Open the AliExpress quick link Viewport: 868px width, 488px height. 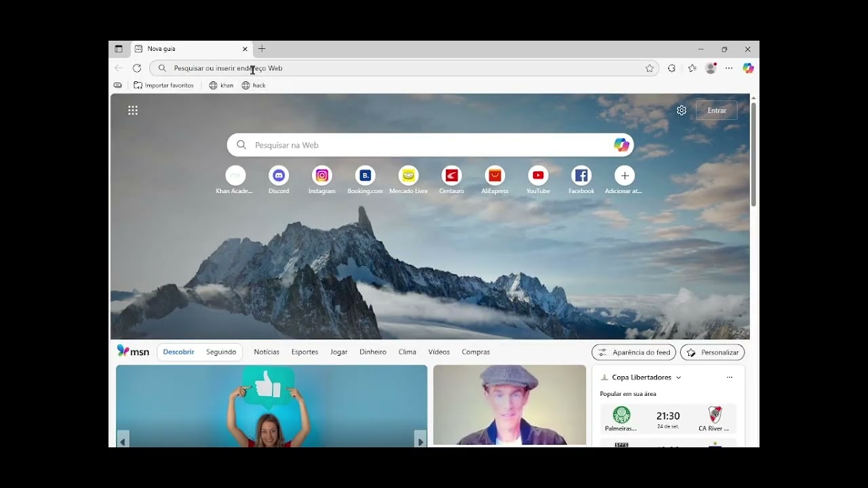495,180
